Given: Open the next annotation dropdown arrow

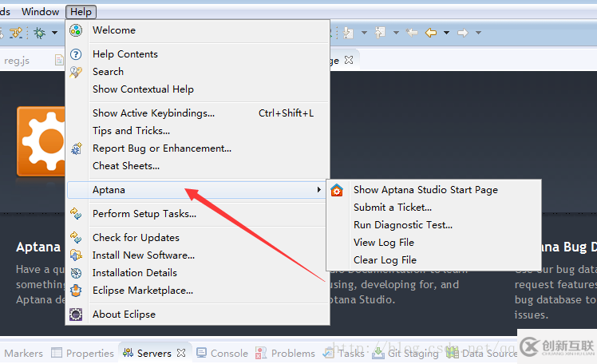Looking at the screenshot, I should [x=365, y=33].
